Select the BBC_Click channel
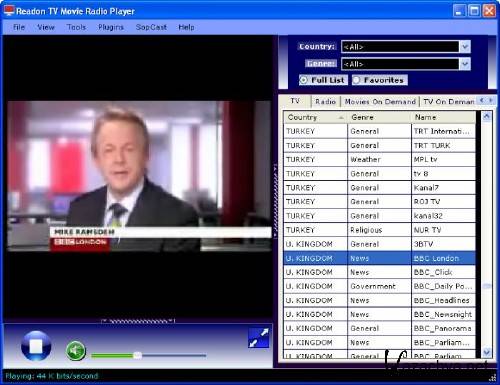Screen dimensions: 500x385 (379, 272)
